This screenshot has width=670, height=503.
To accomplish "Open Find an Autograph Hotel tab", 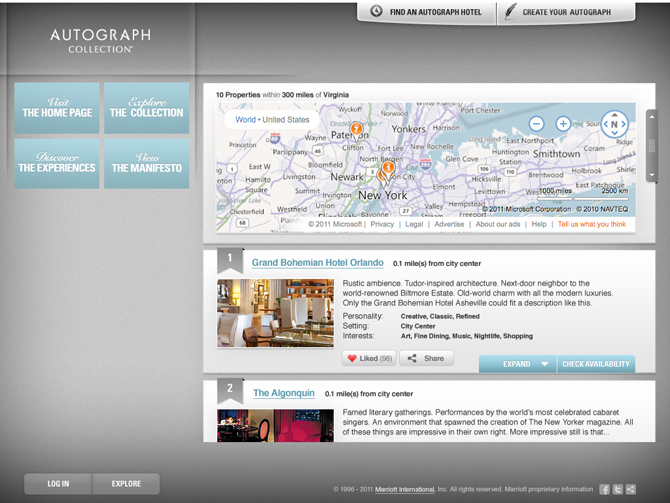I will pyautogui.click(x=426, y=12).
